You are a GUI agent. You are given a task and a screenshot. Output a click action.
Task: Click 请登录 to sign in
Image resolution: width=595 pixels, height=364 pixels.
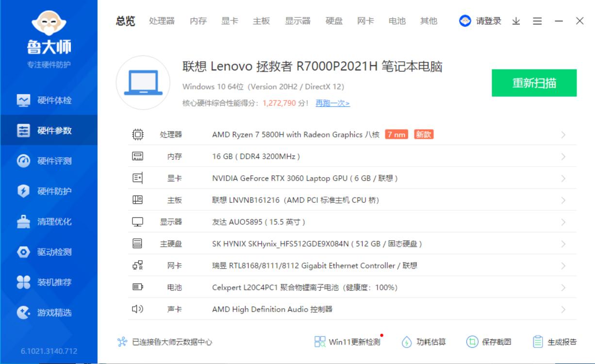488,21
